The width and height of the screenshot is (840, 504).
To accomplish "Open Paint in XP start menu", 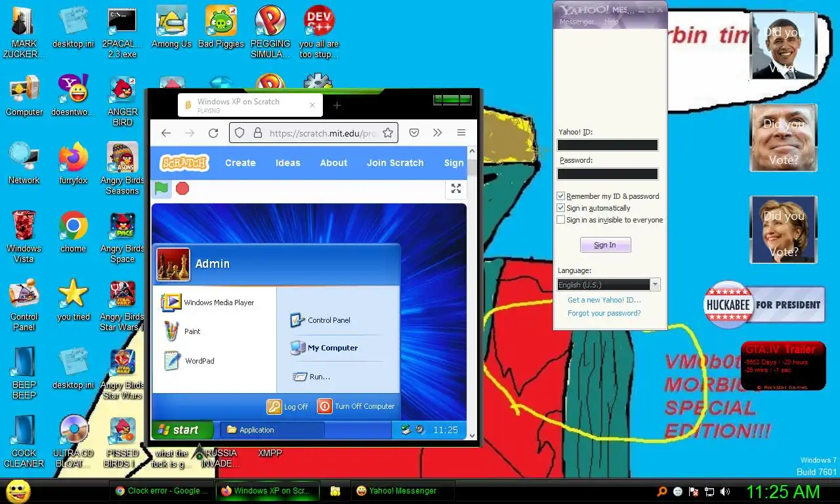I will pos(182,331).
